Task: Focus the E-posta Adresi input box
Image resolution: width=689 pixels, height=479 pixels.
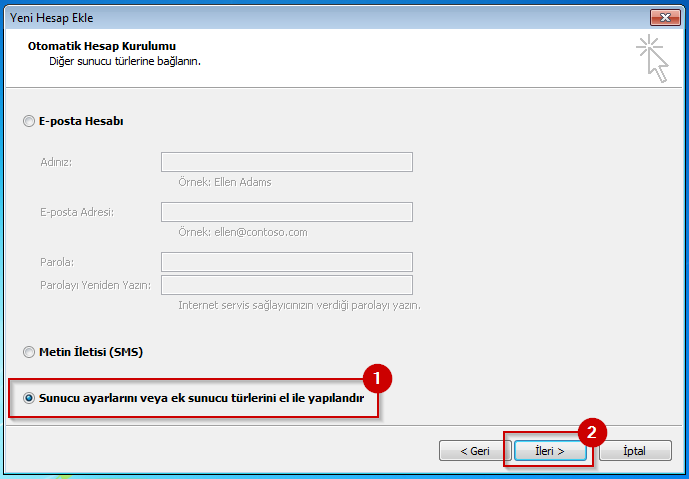Action: point(286,211)
